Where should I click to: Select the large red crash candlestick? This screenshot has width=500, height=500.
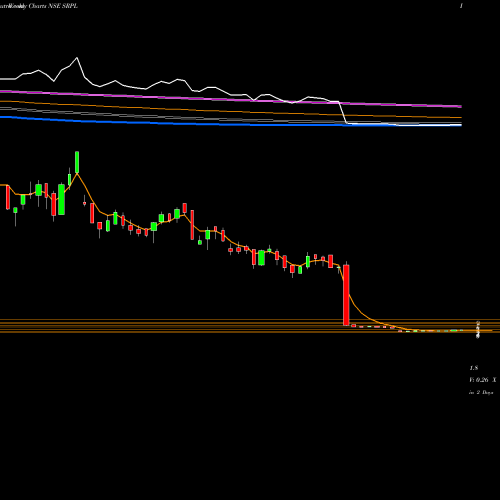coord(346,295)
